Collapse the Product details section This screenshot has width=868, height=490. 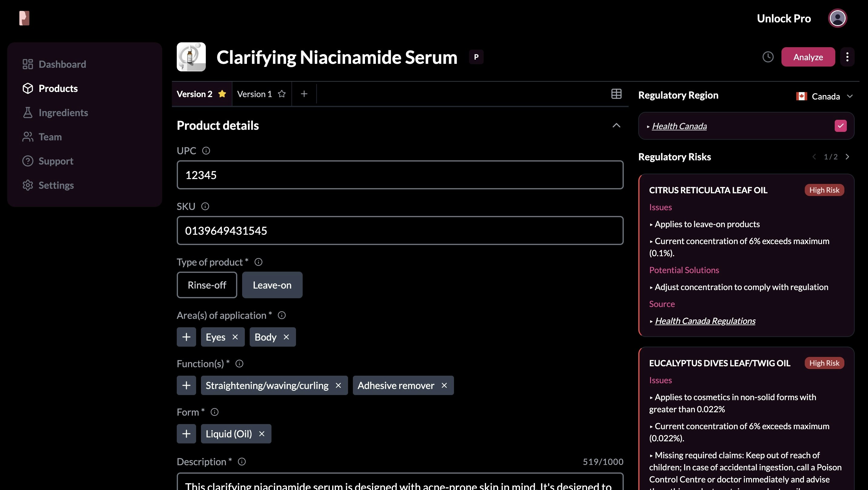coord(616,125)
